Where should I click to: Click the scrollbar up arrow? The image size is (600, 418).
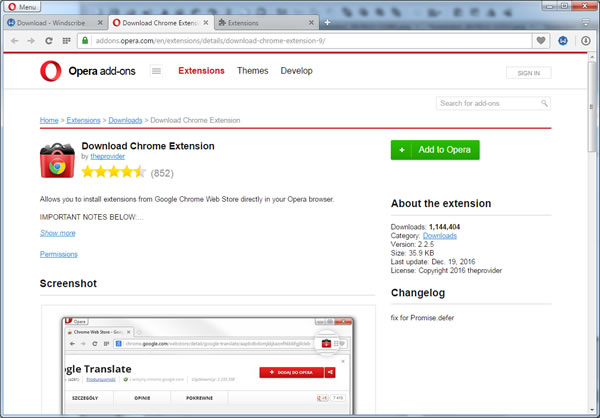click(x=593, y=57)
